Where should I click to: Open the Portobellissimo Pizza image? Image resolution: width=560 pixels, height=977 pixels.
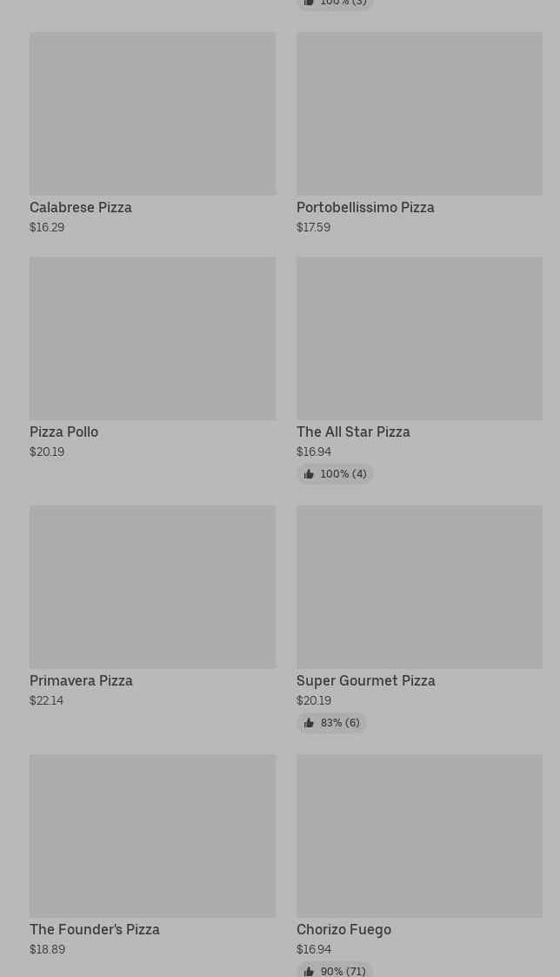coord(419,114)
